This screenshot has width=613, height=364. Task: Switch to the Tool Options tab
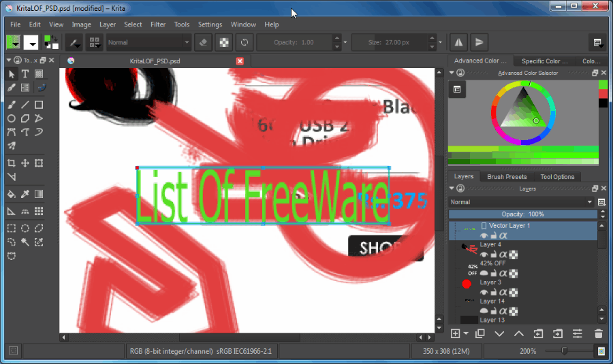point(557,176)
